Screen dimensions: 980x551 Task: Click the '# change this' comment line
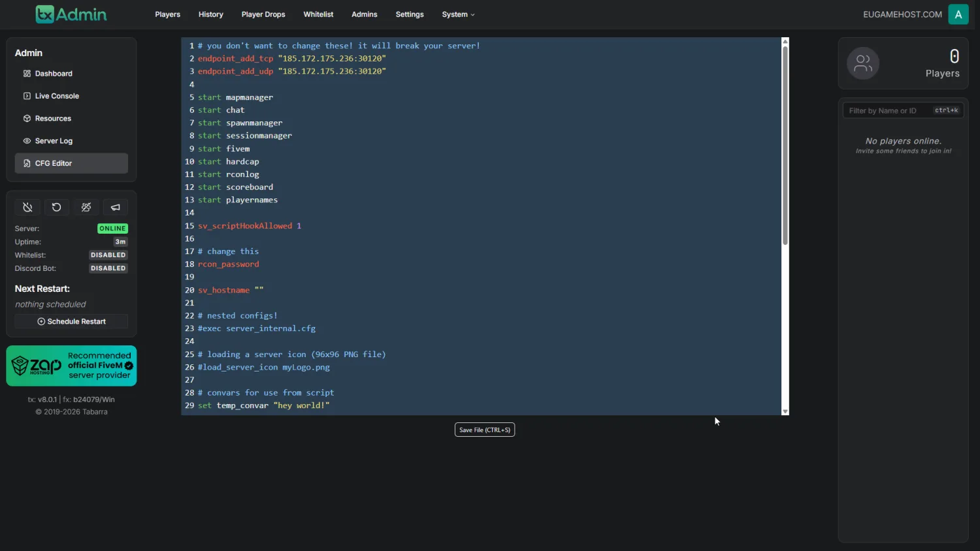pyautogui.click(x=228, y=251)
